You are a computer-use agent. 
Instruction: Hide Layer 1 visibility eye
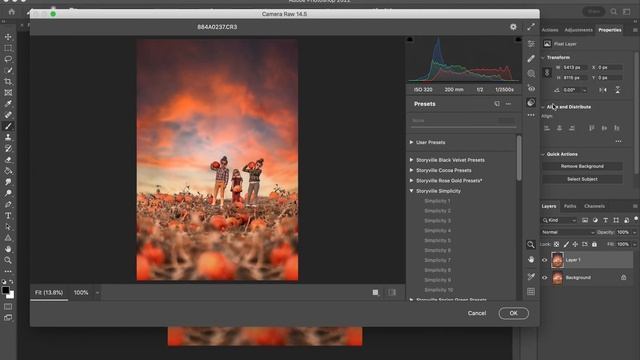click(x=544, y=260)
